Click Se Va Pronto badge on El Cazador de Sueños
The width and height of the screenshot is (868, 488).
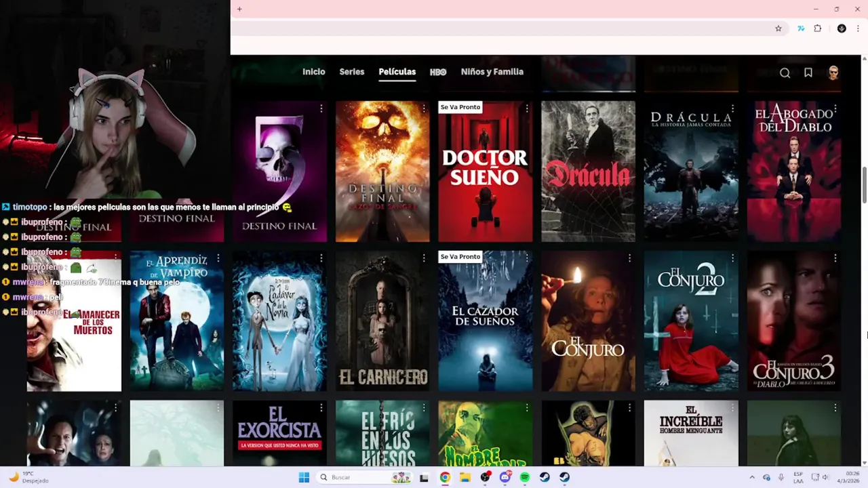[x=460, y=257]
